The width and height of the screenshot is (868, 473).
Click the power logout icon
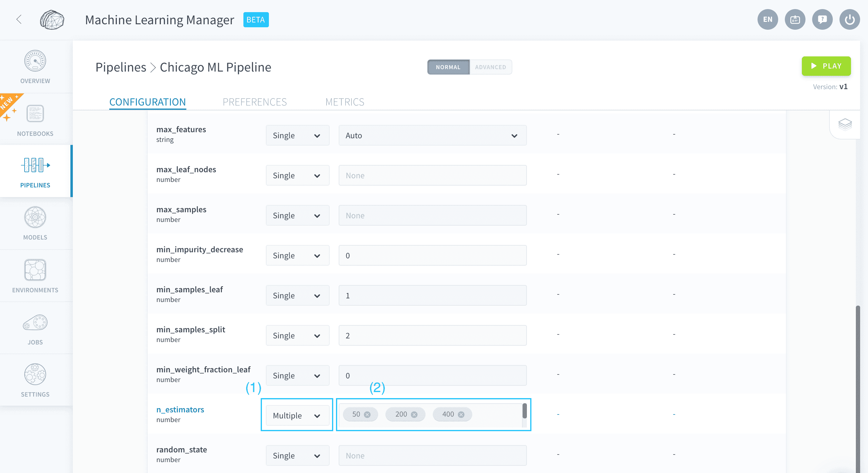849,19
